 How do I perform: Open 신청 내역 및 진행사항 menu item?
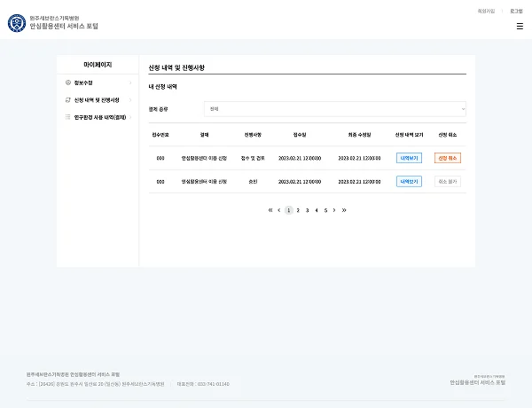coord(98,100)
